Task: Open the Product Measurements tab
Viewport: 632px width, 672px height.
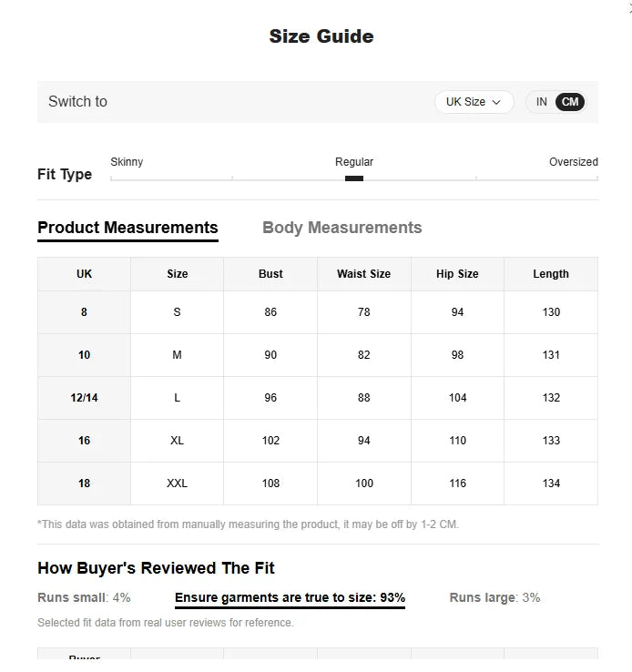Action: click(x=127, y=228)
